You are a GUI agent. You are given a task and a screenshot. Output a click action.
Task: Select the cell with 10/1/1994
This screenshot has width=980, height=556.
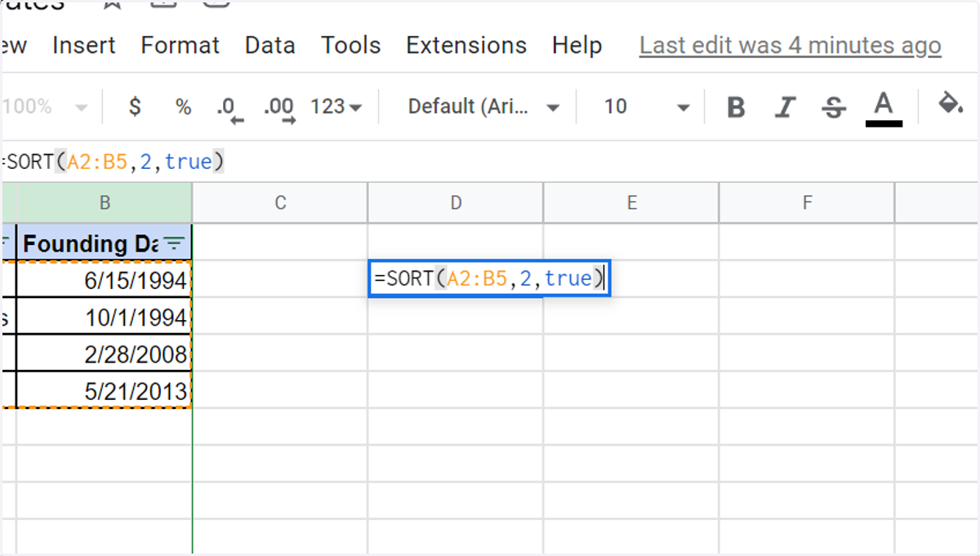point(105,317)
